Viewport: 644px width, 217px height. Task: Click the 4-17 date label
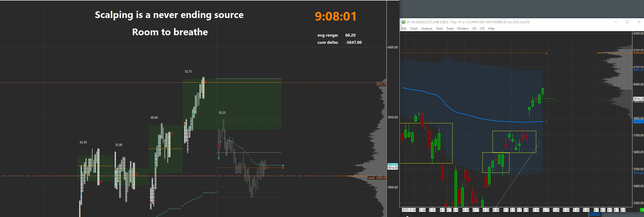tap(476, 210)
